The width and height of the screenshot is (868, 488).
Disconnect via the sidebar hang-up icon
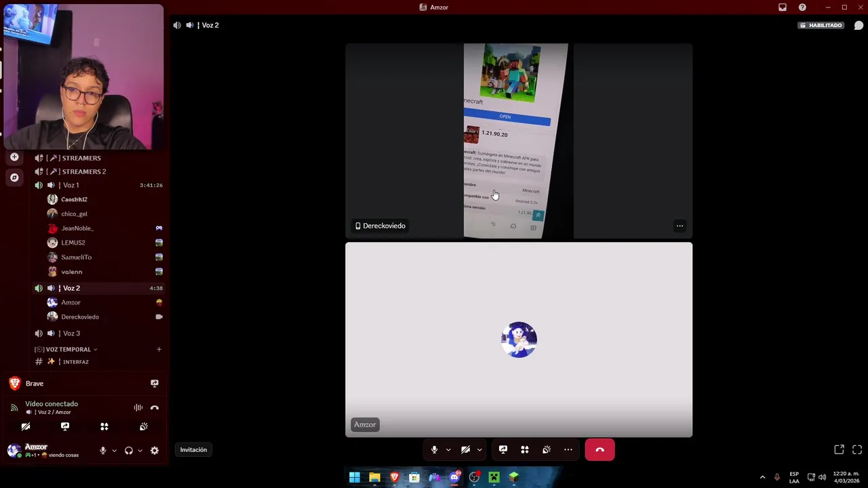click(155, 407)
